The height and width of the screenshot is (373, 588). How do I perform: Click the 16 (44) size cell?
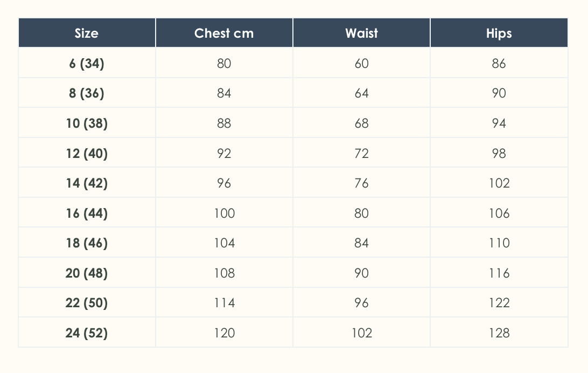click(87, 213)
